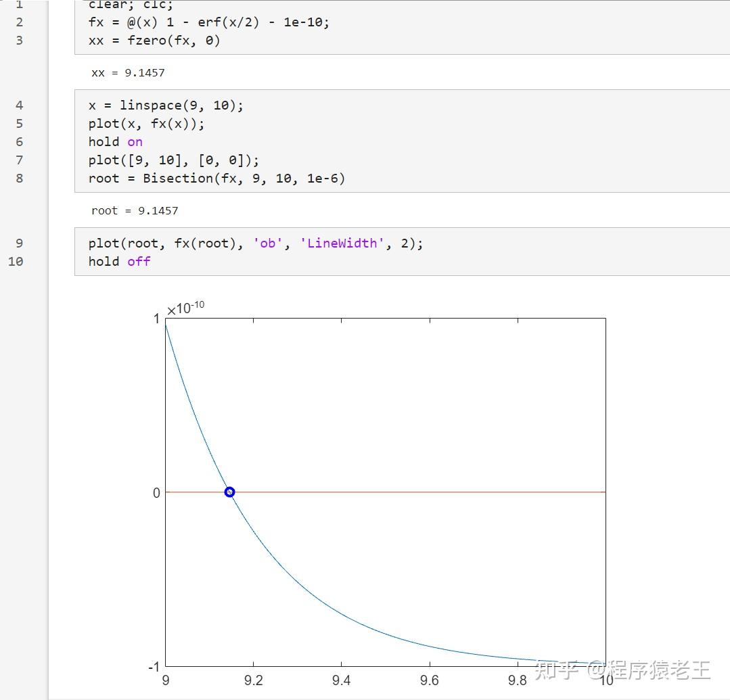Select the hold off keyword on line 10
730x700 pixels.
[x=119, y=262]
